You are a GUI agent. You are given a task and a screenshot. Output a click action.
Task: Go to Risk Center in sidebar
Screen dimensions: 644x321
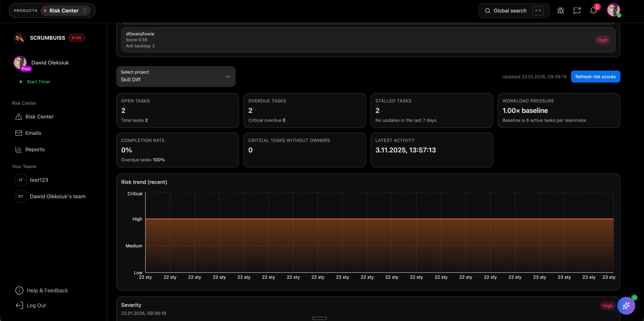tap(39, 117)
